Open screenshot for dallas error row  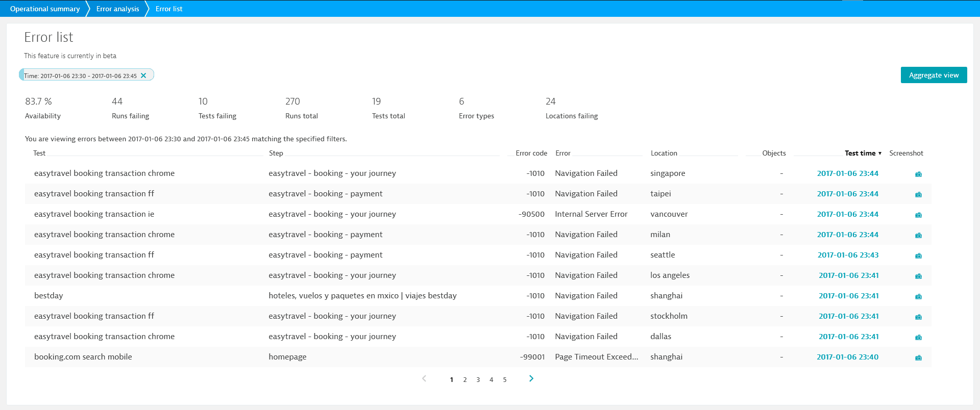pyautogui.click(x=918, y=337)
